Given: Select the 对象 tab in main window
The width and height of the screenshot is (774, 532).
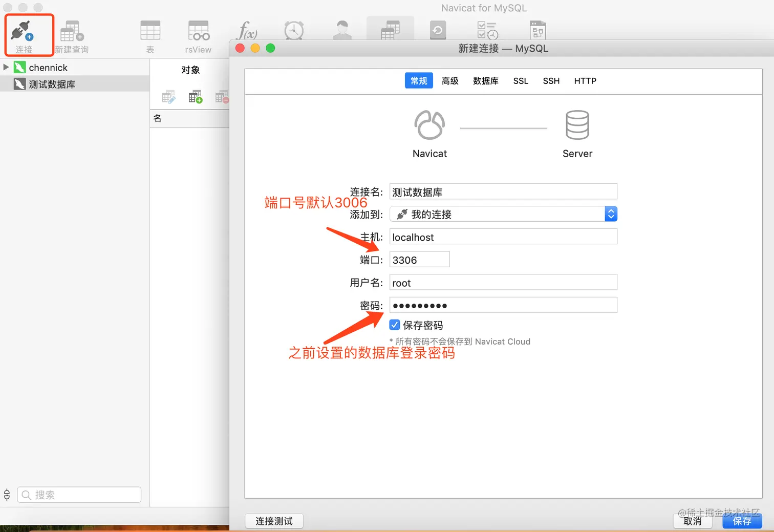Looking at the screenshot, I should coord(190,70).
